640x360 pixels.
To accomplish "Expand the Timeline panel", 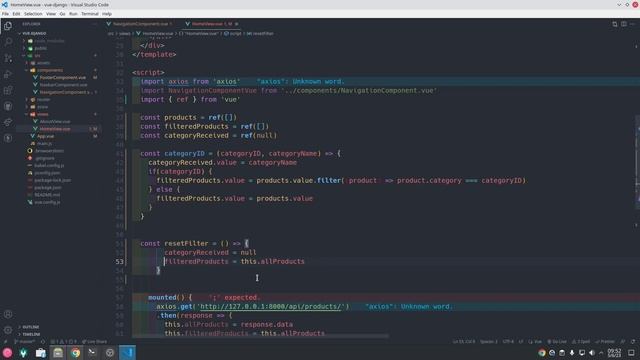I will point(31,334).
